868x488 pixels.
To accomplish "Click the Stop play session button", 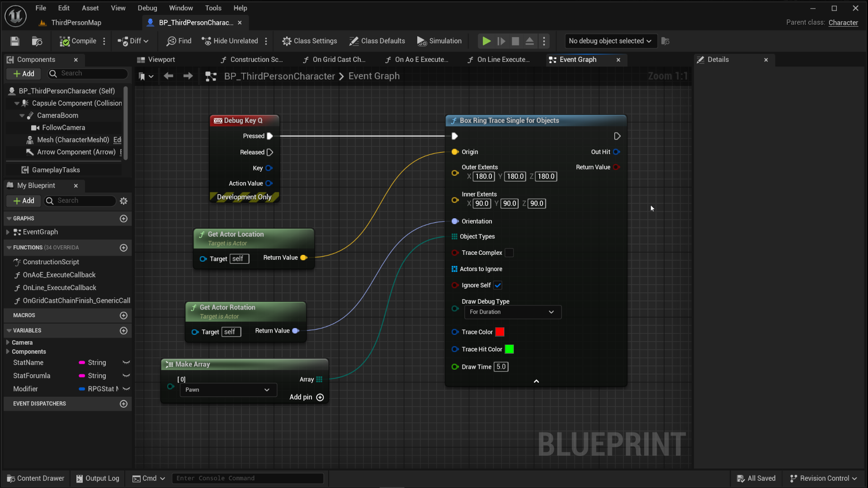I will coord(515,41).
